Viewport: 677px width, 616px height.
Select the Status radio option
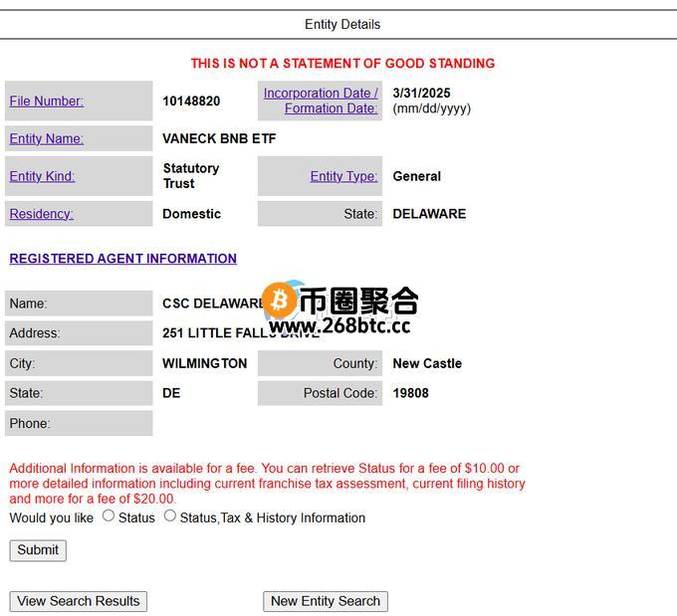109,515
